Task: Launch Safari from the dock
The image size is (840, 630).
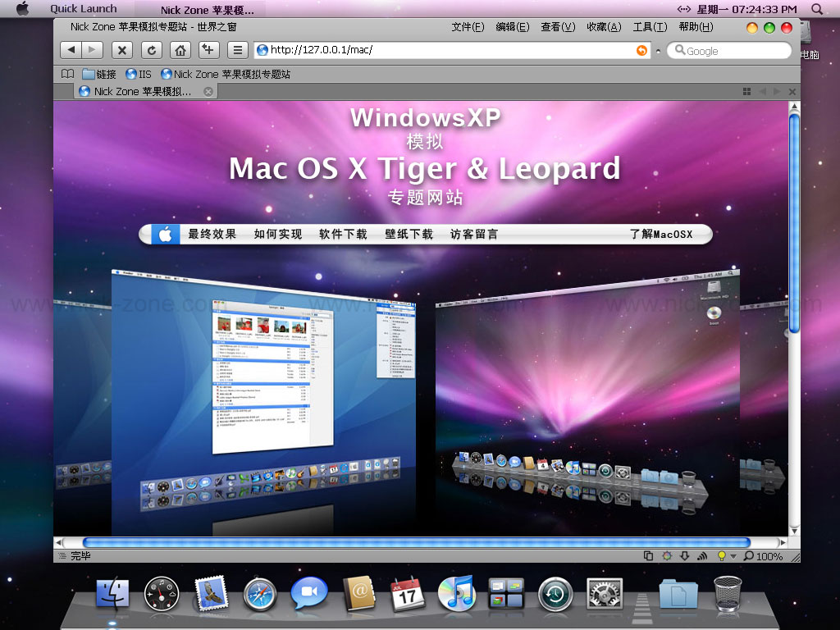Action: coord(260,595)
